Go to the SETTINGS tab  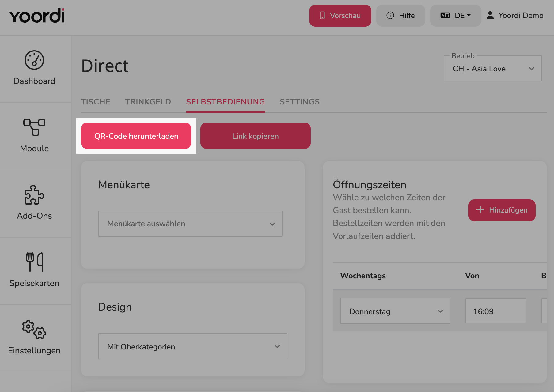300,102
